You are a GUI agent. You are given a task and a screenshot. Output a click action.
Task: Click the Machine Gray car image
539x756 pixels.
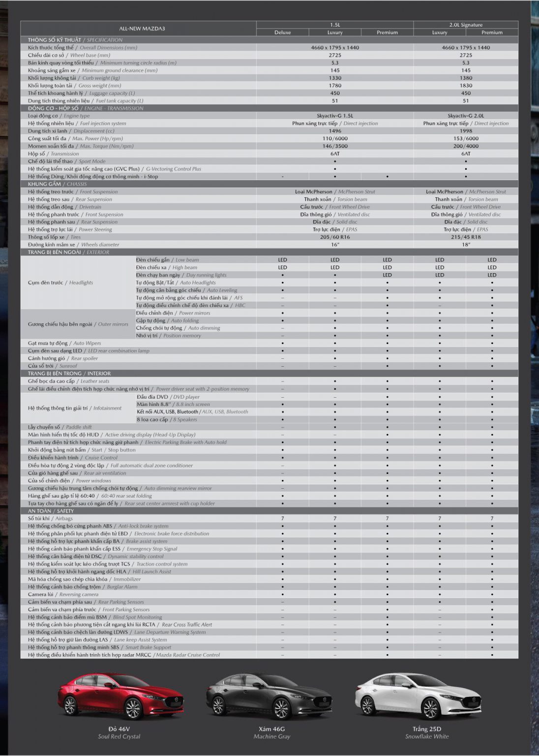tap(269, 697)
